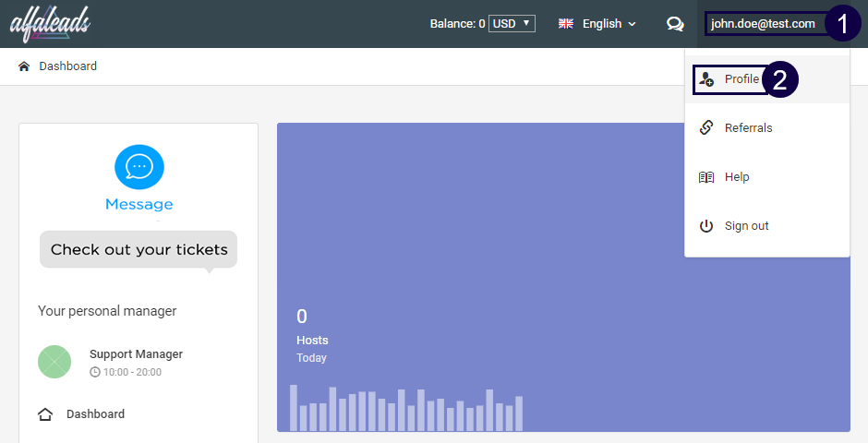Click the UK flag icon

(x=566, y=24)
